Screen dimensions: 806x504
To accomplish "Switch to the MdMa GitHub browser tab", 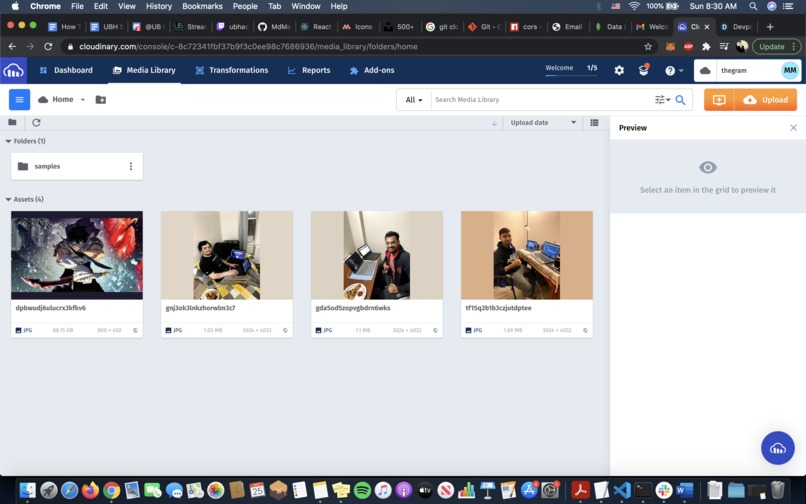I will 274,27.
